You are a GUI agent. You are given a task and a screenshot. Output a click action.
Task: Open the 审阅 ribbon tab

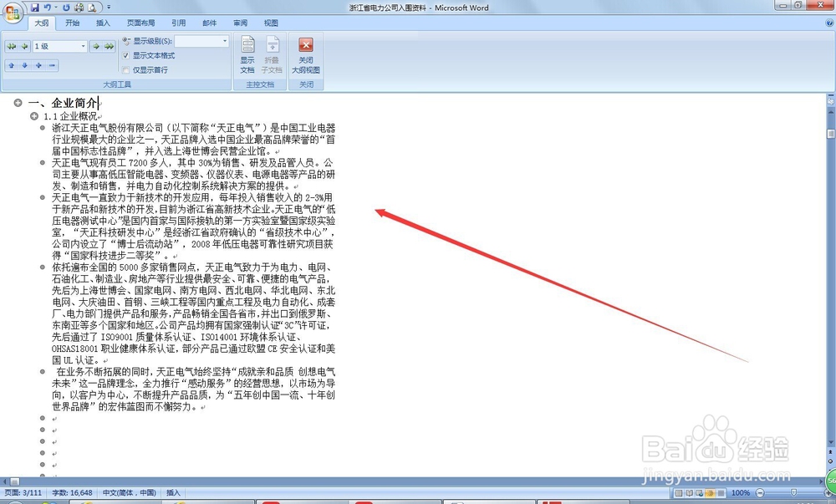pyautogui.click(x=241, y=23)
